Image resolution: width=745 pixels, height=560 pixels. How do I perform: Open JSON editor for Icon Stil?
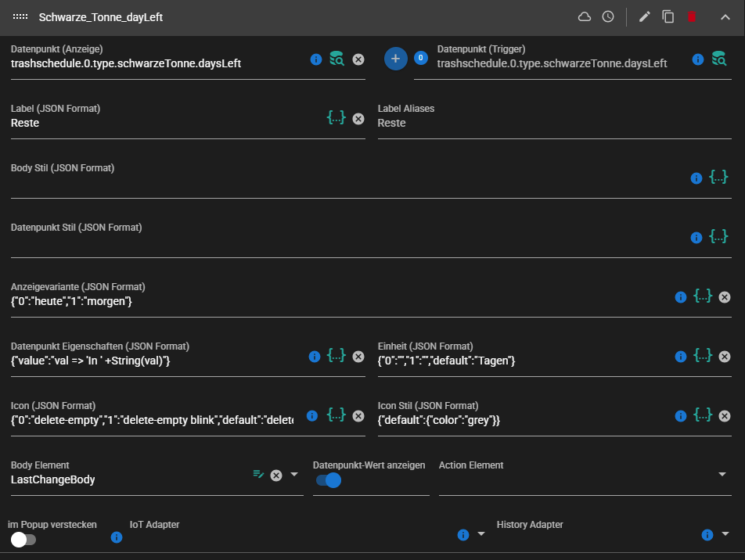pyautogui.click(x=703, y=415)
